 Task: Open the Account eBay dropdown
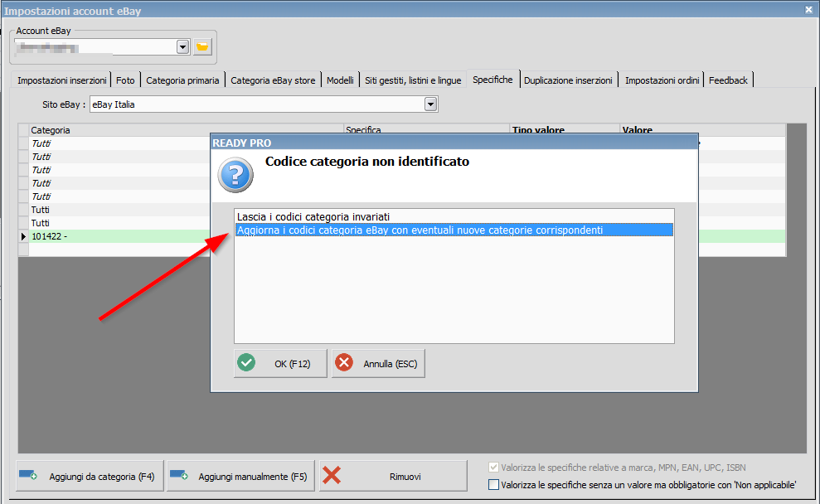point(182,47)
